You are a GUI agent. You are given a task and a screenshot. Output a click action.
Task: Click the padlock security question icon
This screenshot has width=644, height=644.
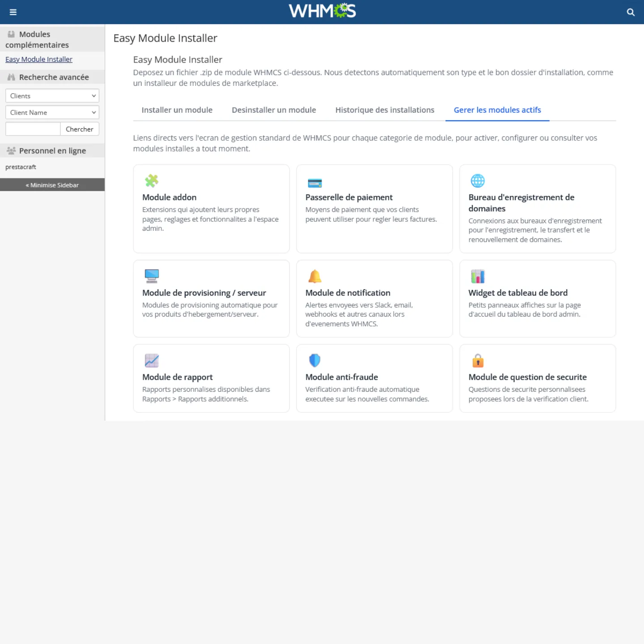tap(478, 360)
